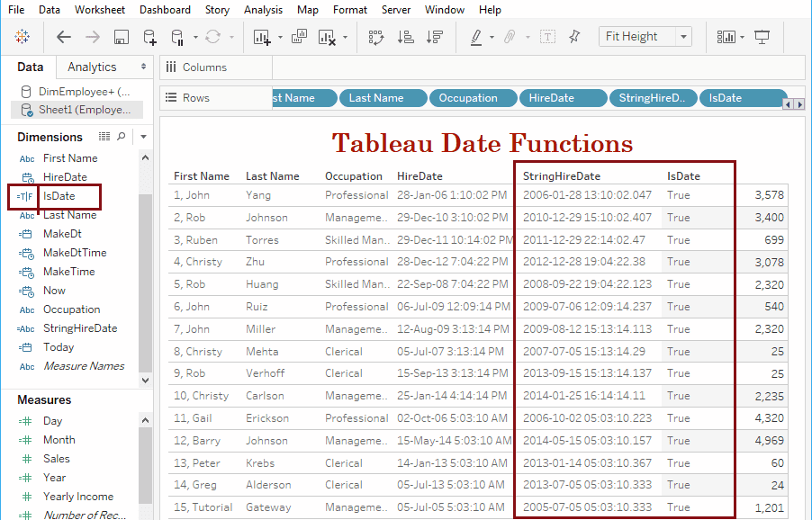Screen dimensions: 812x520
Task: Click the Highlight pen icon
Action: pyautogui.click(x=476, y=37)
